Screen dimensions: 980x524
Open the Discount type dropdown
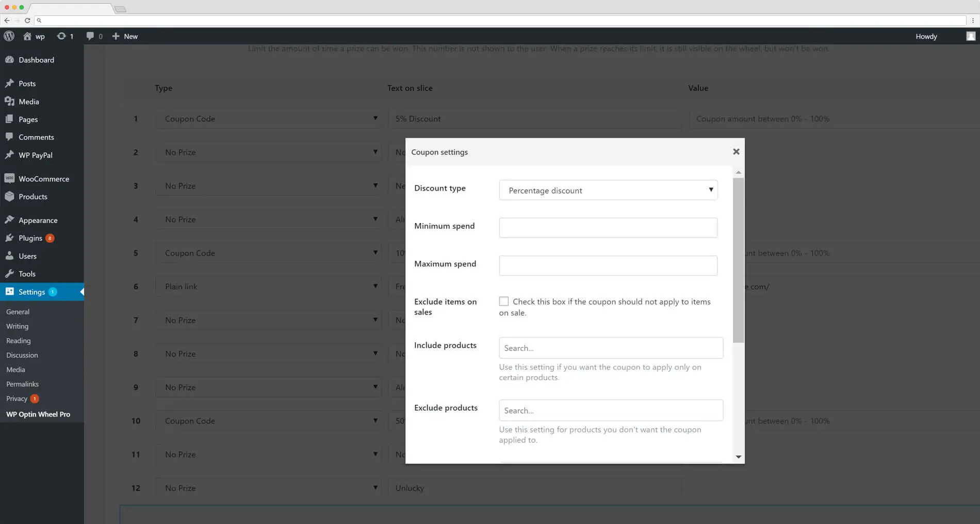pyautogui.click(x=608, y=190)
